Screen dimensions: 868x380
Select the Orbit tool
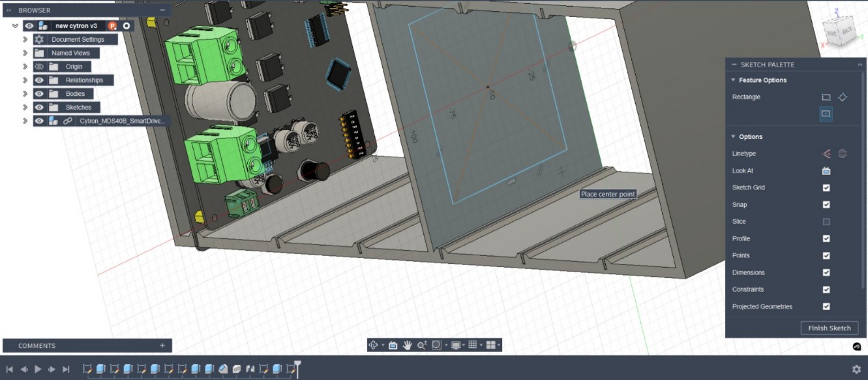tap(375, 346)
